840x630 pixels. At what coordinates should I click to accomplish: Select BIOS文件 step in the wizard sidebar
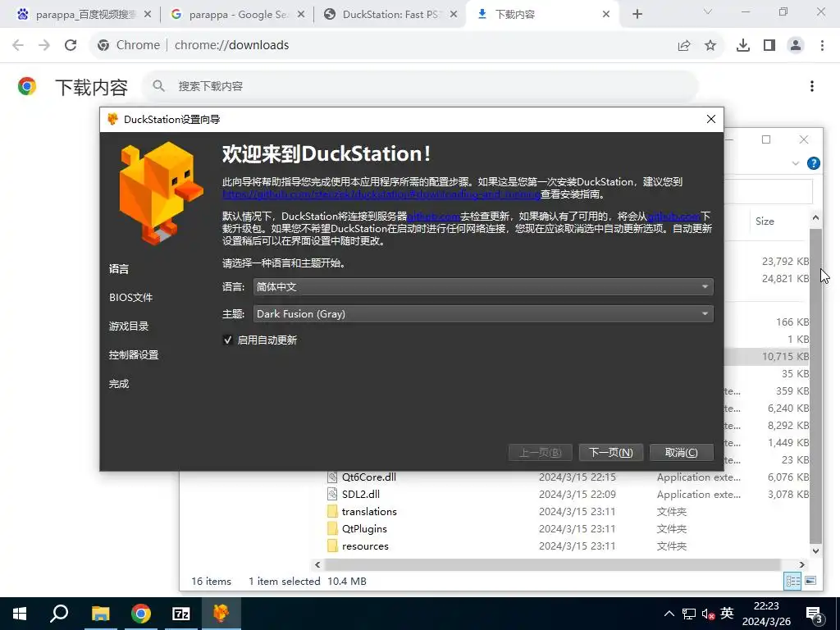pyautogui.click(x=130, y=297)
